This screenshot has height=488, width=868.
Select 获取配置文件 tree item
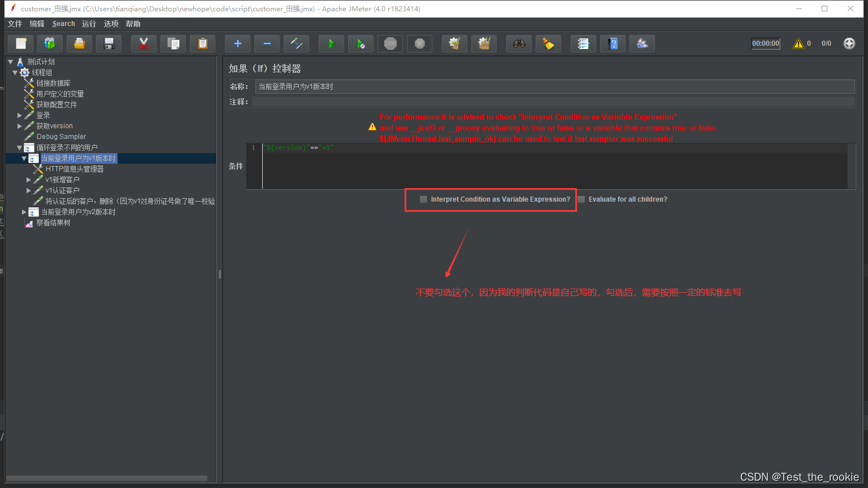[57, 104]
